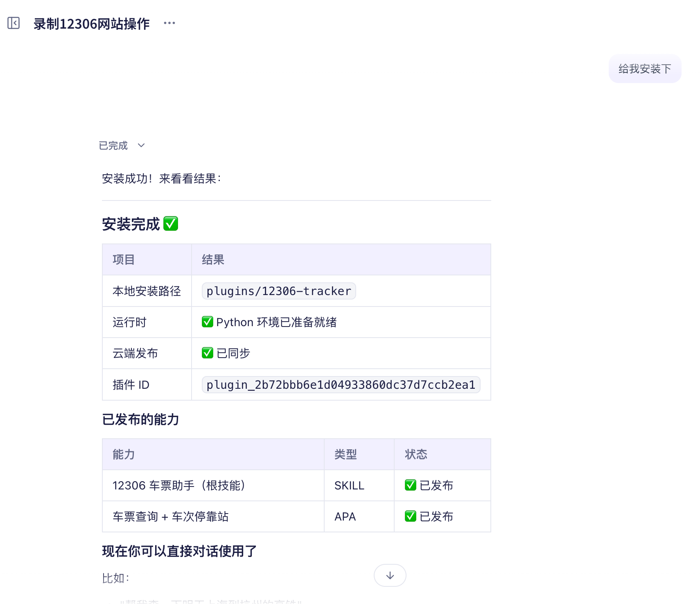Click the scroll-to-bottom arrow button

[390, 575]
